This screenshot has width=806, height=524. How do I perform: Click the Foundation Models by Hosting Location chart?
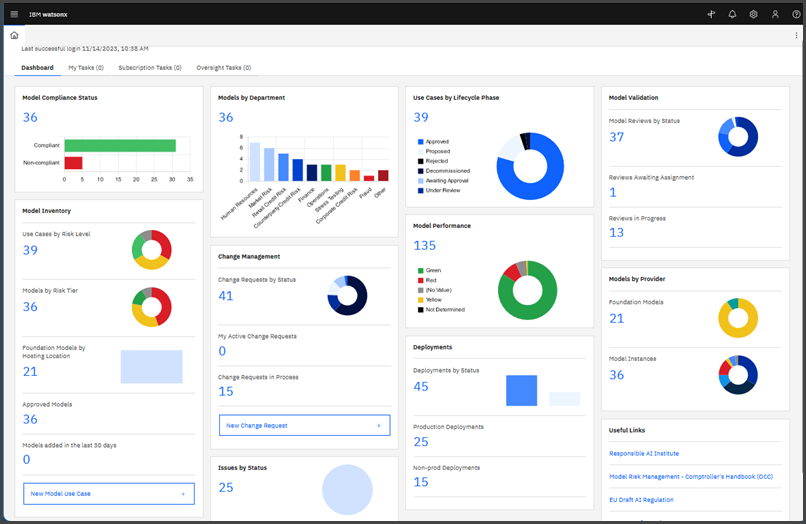click(x=152, y=367)
